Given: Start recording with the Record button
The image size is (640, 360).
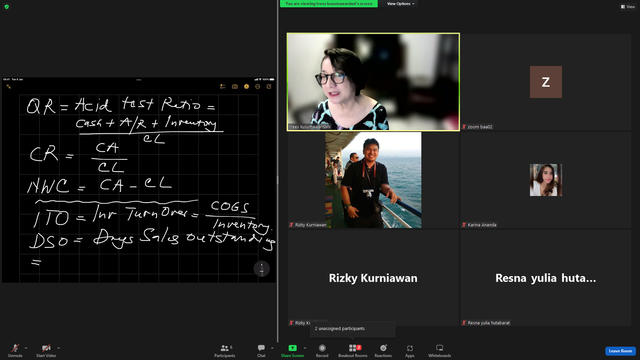Looking at the screenshot, I should (x=322, y=350).
